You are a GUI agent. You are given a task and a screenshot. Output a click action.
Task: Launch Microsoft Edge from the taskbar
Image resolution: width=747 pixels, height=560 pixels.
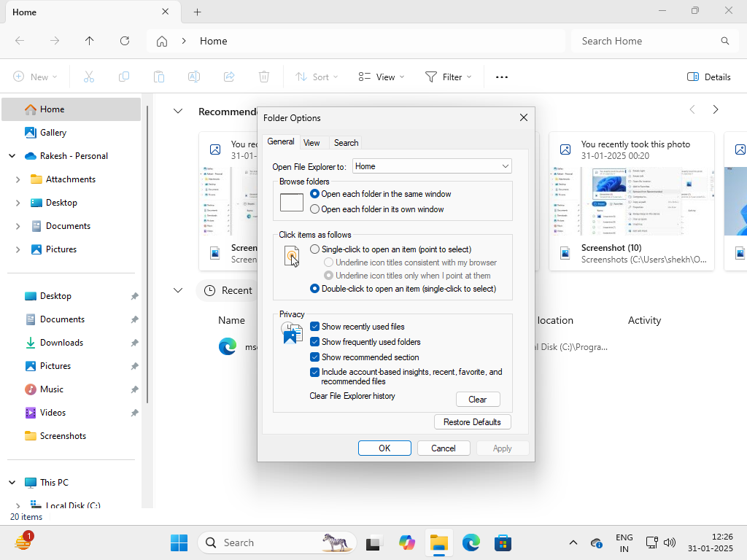click(x=471, y=542)
